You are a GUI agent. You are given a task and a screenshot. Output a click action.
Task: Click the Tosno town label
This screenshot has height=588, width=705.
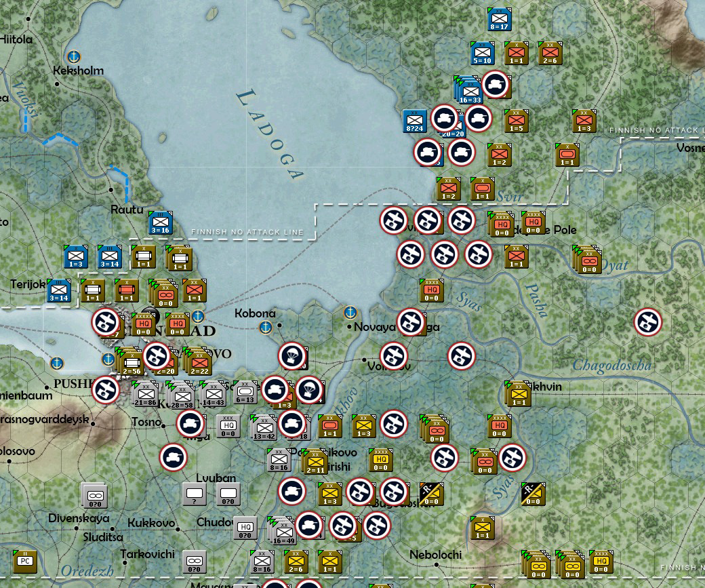click(x=146, y=422)
